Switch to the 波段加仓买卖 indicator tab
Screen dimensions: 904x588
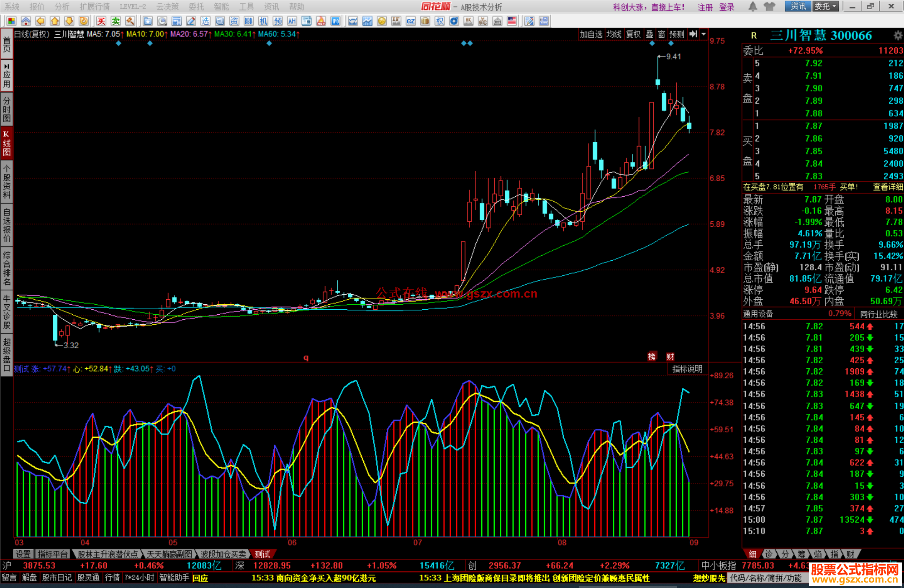pos(223,554)
